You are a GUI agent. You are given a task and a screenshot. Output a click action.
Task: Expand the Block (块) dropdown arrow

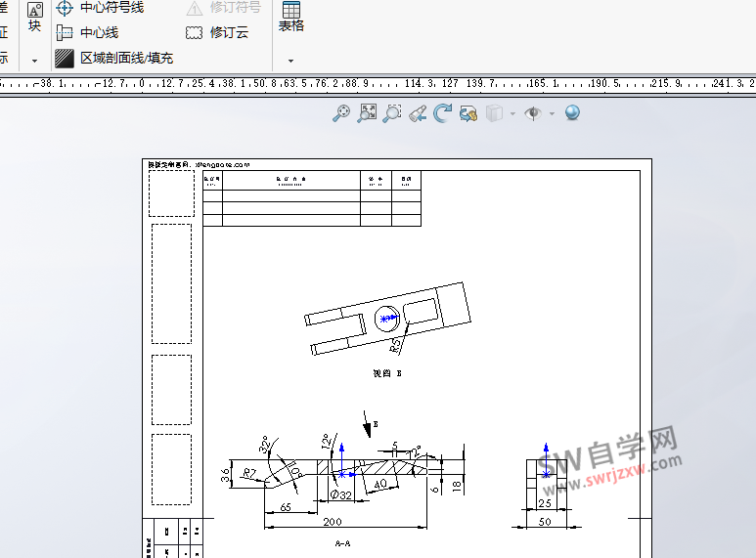(x=35, y=60)
